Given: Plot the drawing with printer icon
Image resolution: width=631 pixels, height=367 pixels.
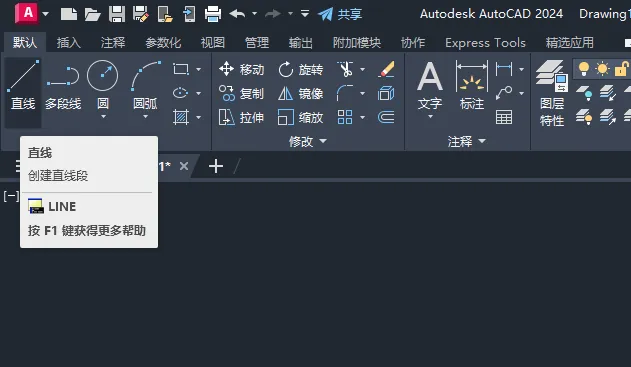Looking at the screenshot, I should click(213, 14).
